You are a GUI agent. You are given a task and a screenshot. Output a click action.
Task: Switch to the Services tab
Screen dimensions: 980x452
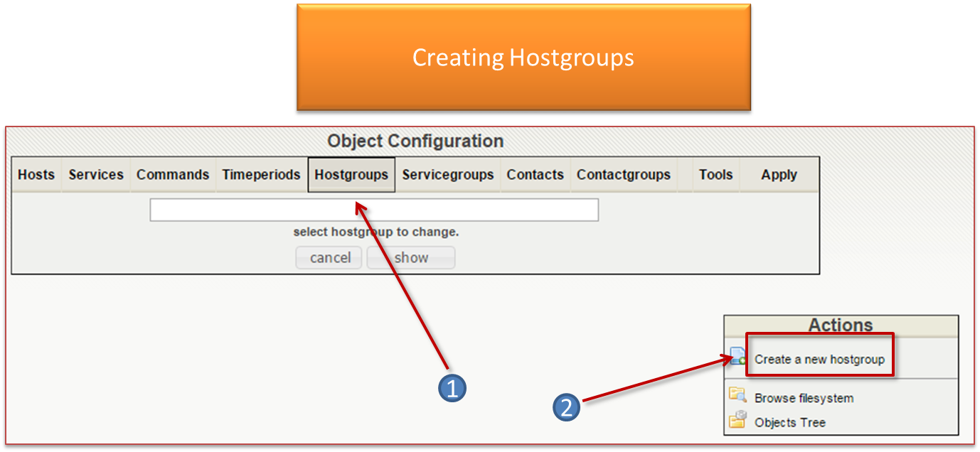[x=96, y=175]
